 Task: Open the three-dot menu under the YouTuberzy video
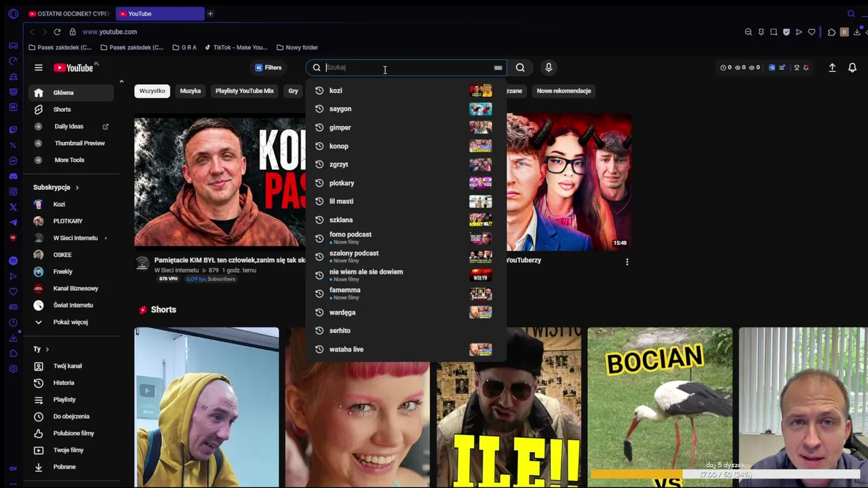click(x=627, y=262)
